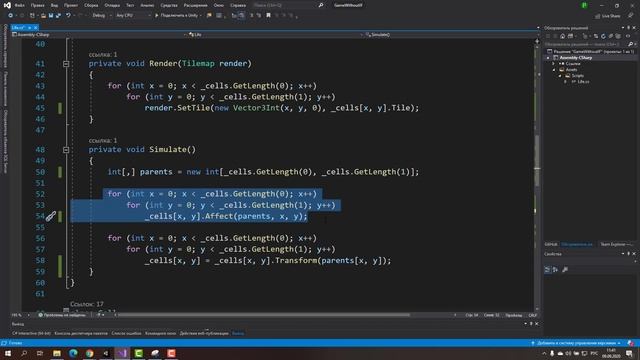Viewport: 640px width, 360px height.
Task: Click the bookmark toolbar icon
Action: coord(268,16)
